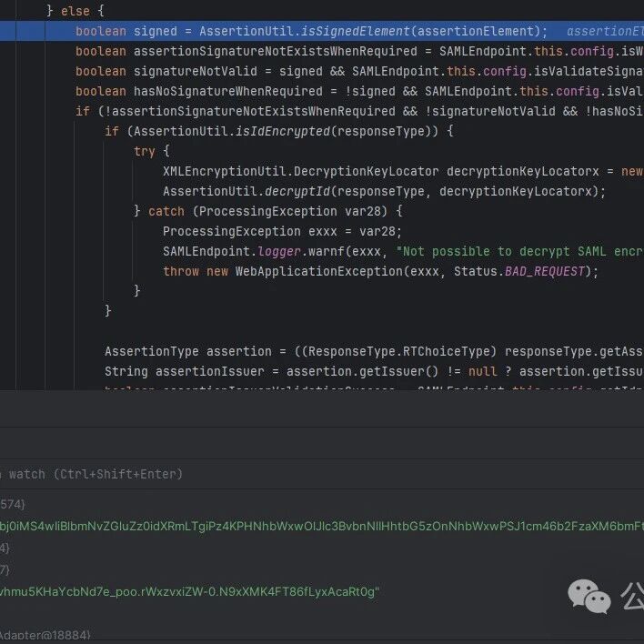This screenshot has width=644, height=644.
Task: Click the hasNoSignatureWhenRequired variable declaration
Action: point(228,91)
